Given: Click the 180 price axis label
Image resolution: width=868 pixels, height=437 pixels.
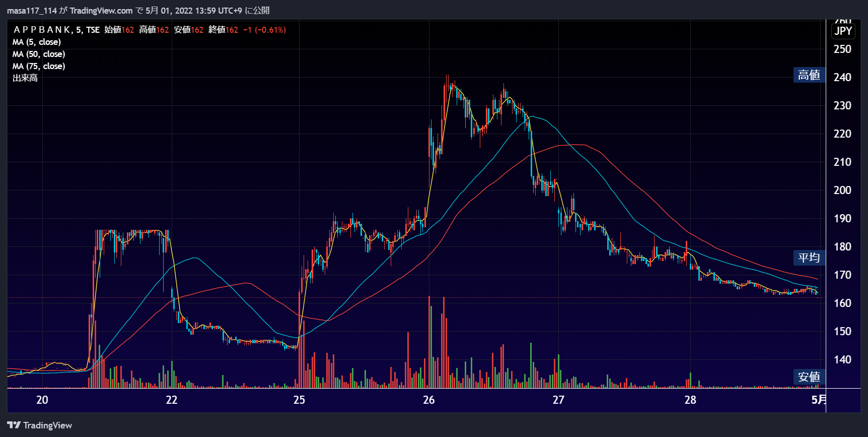Looking at the screenshot, I should (x=842, y=247).
